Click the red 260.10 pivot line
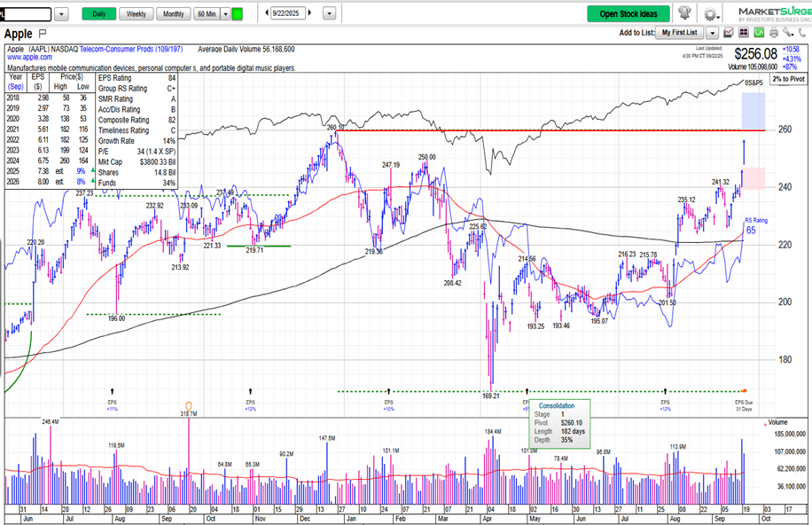 click(x=550, y=130)
